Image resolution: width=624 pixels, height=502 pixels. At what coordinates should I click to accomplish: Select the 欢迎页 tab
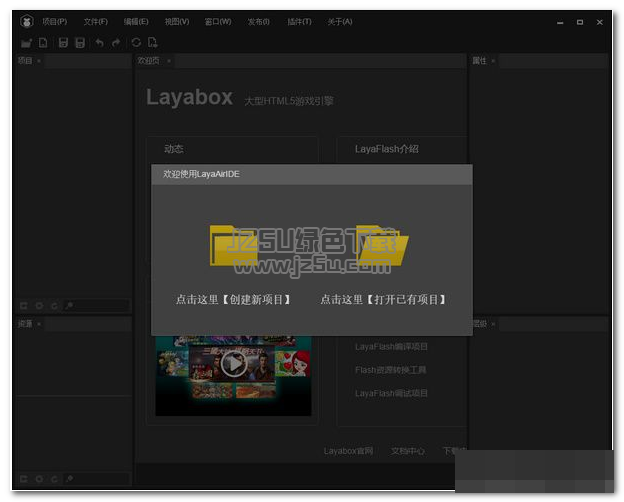point(148,61)
